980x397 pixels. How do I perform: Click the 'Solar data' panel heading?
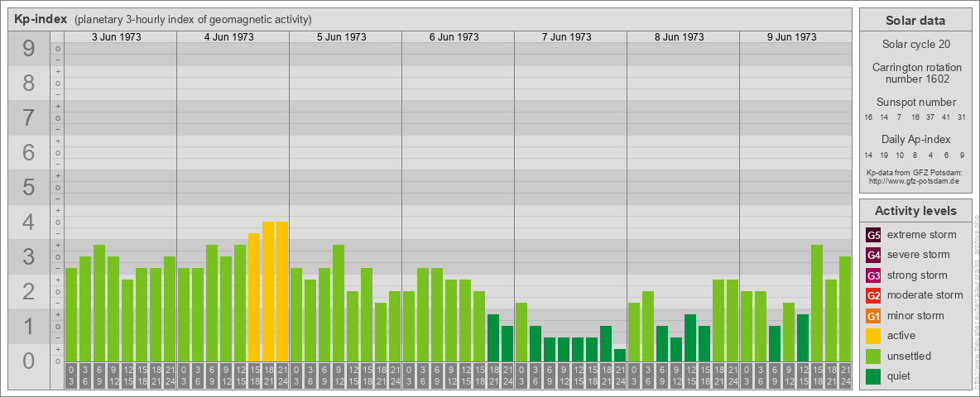pyautogui.click(x=915, y=21)
